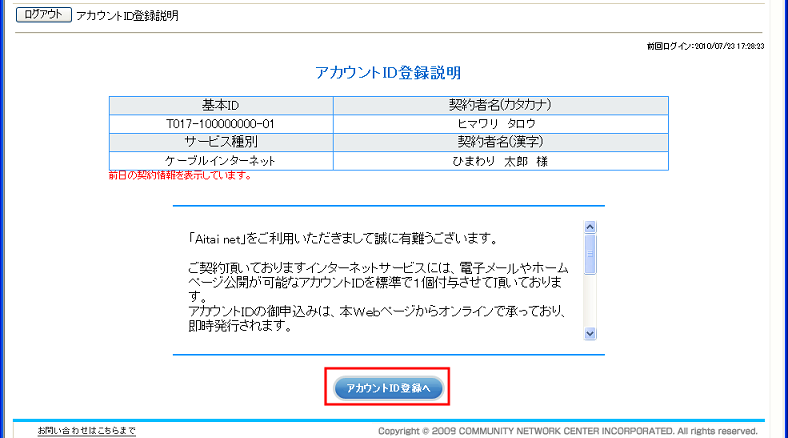The image size is (788, 438).
Task: Select the 基本ID header cell
Action: [x=220, y=105]
